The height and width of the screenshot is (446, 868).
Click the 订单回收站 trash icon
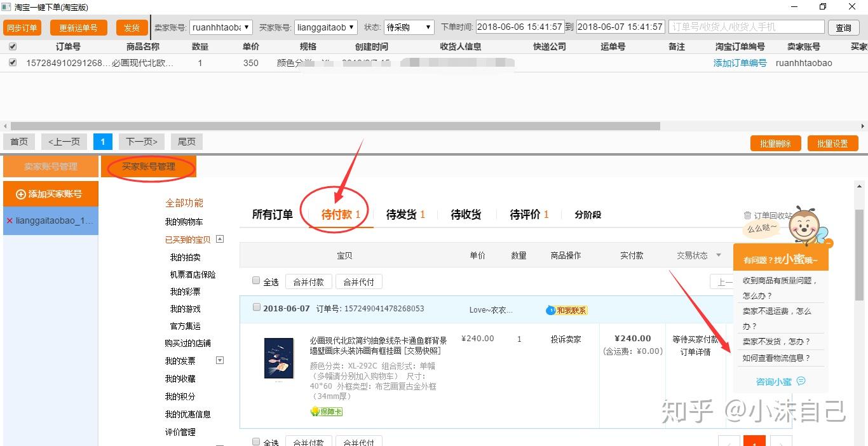(x=747, y=216)
